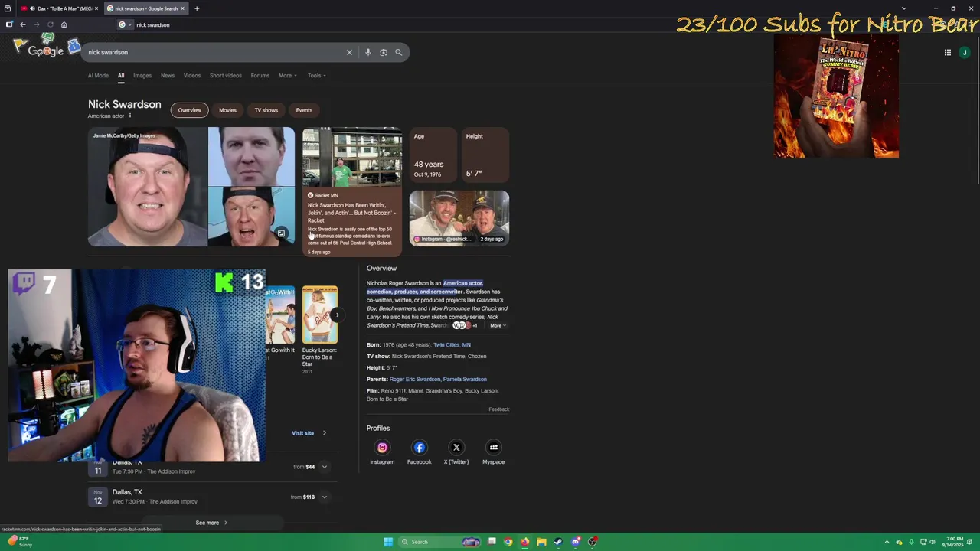Open File Explorer from the taskbar
Screen dimensions: 980x551
(x=541, y=542)
